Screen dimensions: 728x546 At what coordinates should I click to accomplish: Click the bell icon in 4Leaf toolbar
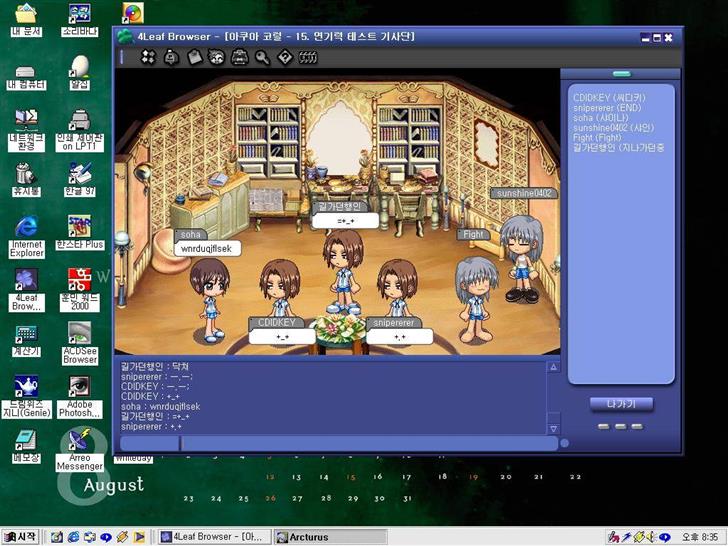171,58
